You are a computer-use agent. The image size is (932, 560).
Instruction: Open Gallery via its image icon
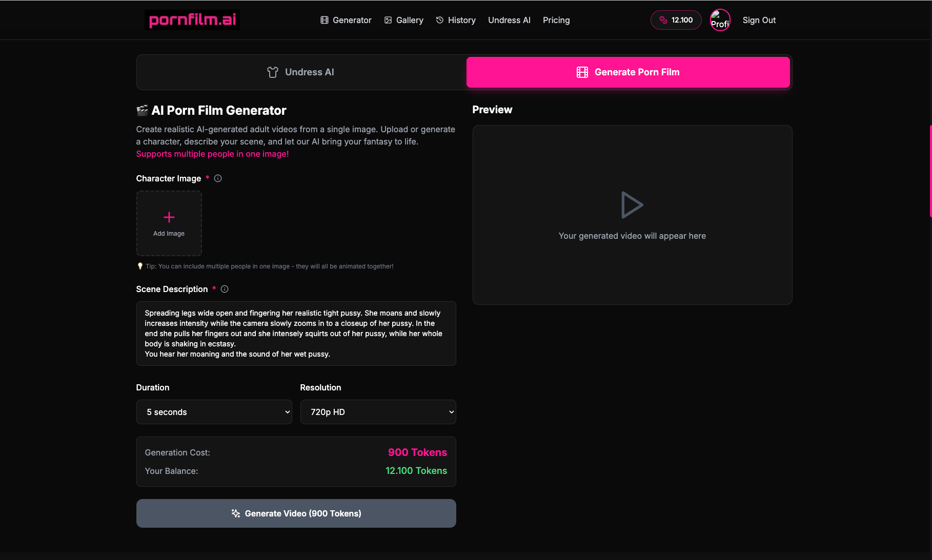tap(388, 20)
